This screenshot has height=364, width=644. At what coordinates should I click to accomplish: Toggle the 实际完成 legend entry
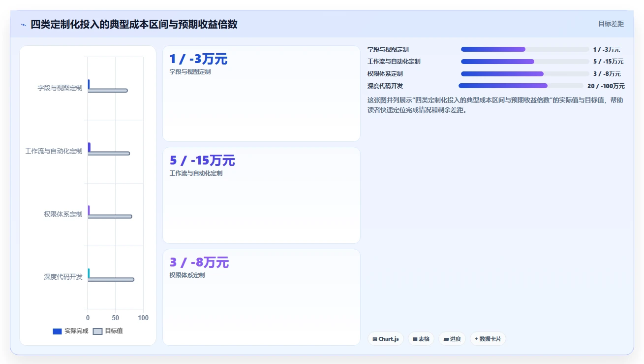(x=70, y=331)
